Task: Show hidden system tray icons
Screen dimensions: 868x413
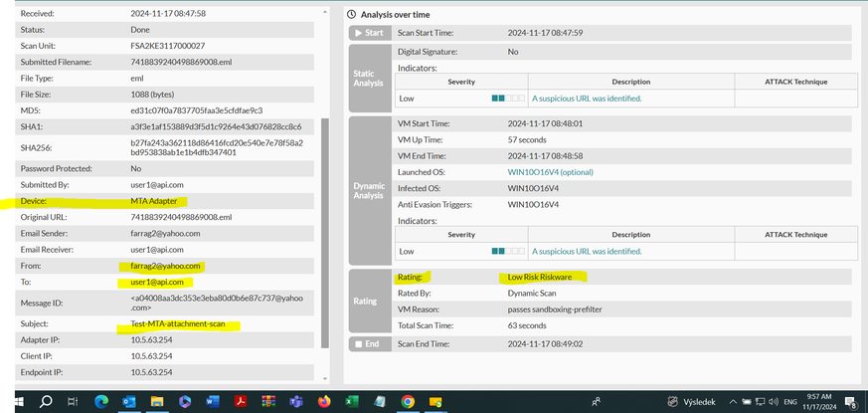Action: (x=733, y=402)
